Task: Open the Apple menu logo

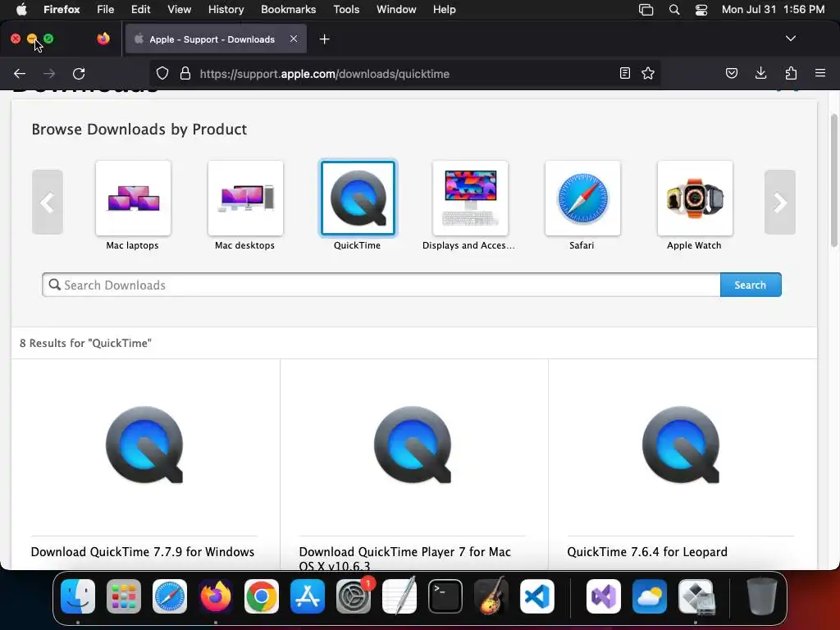Action: (x=21, y=10)
